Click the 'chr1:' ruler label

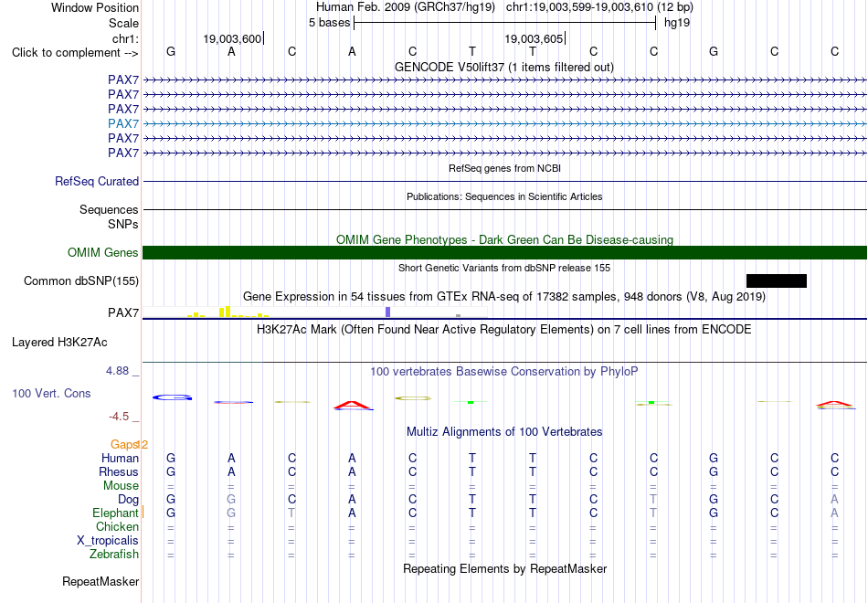126,38
